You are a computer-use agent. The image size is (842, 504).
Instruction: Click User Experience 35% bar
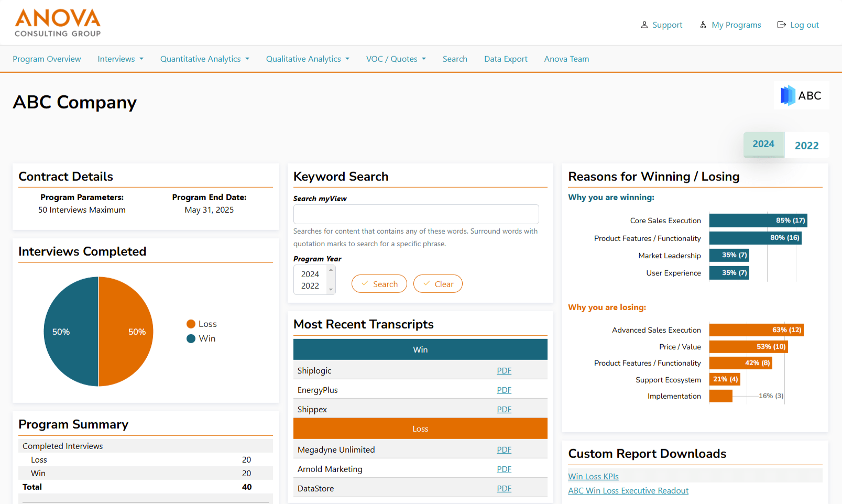point(729,272)
